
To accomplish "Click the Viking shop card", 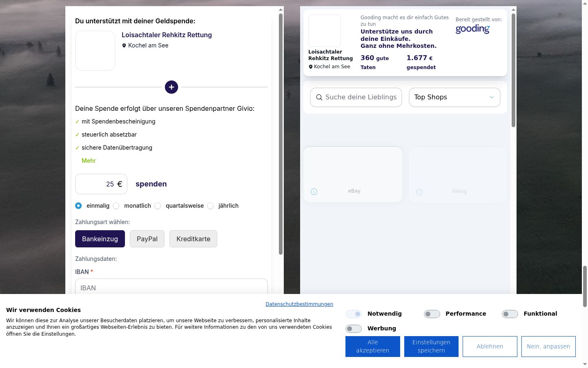I will pos(458,175).
